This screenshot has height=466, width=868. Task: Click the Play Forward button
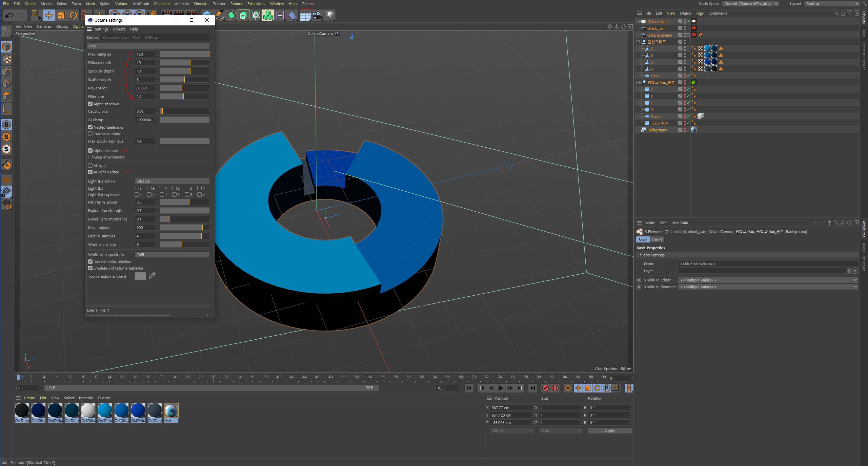(x=501, y=388)
